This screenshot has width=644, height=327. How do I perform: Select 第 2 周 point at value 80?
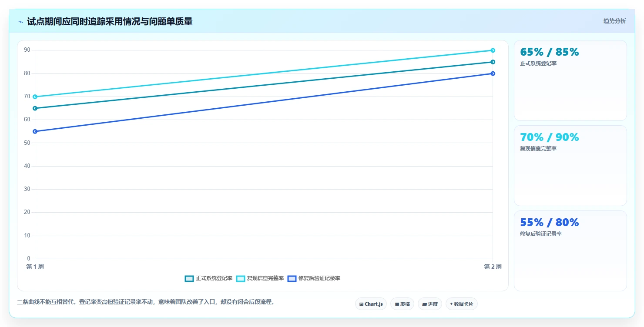coord(493,73)
